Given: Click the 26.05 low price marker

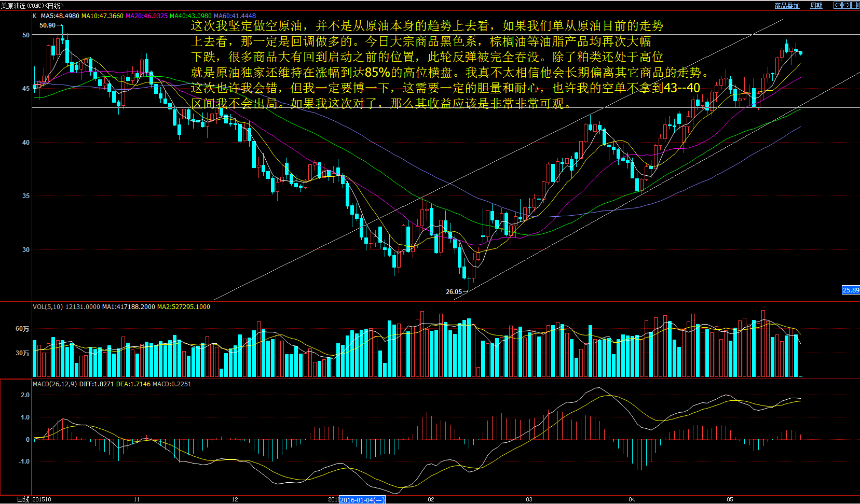Looking at the screenshot, I should [x=454, y=292].
